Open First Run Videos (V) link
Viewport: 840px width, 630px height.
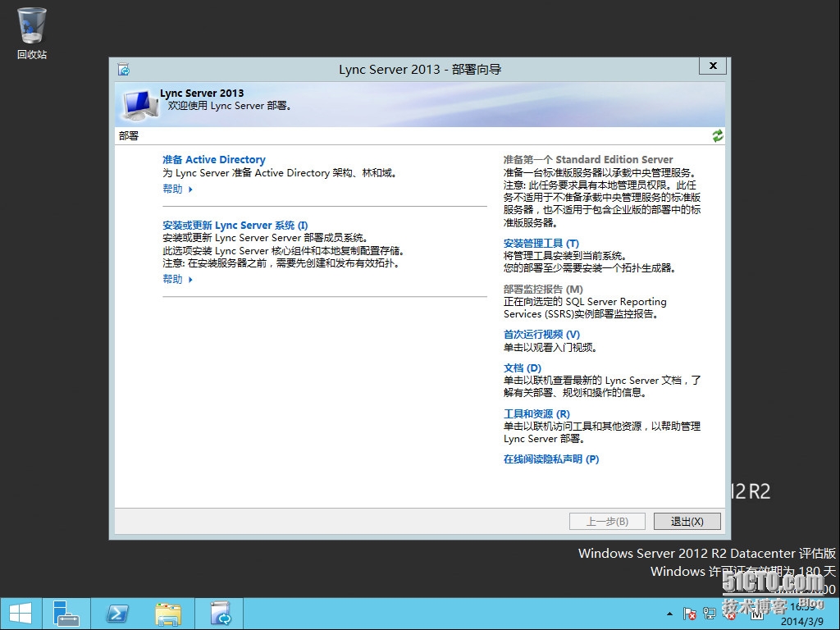(541, 335)
